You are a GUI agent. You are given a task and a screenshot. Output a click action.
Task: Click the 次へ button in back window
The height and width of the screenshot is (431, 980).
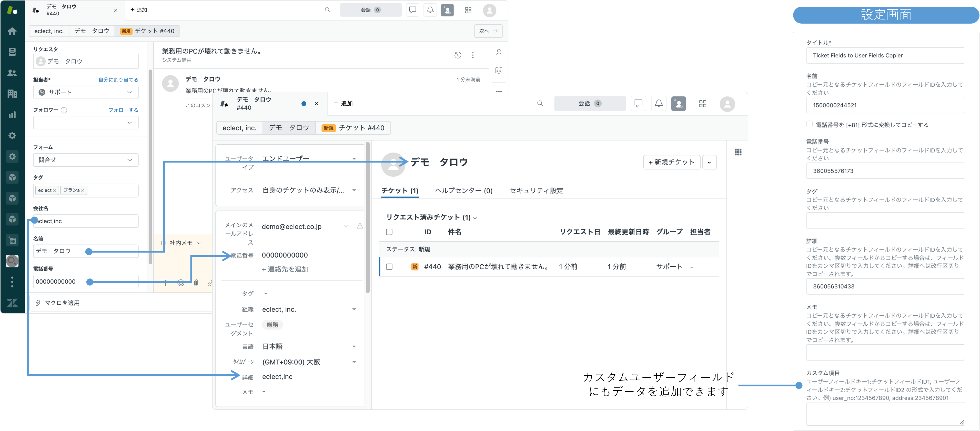pyautogui.click(x=488, y=31)
